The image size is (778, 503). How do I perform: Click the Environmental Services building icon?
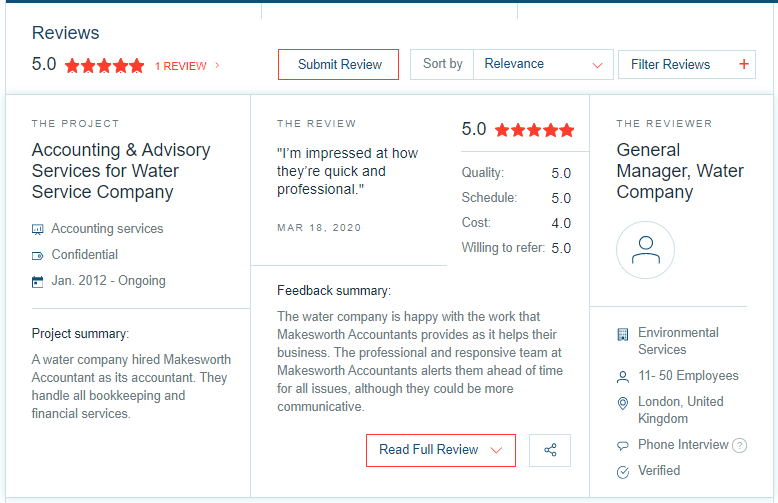(x=623, y=333)
